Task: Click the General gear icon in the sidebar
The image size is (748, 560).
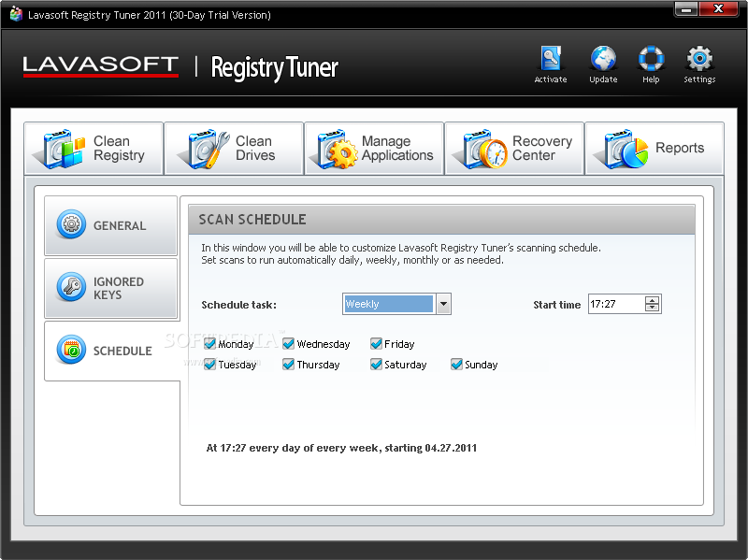Action: click(71, 223)
